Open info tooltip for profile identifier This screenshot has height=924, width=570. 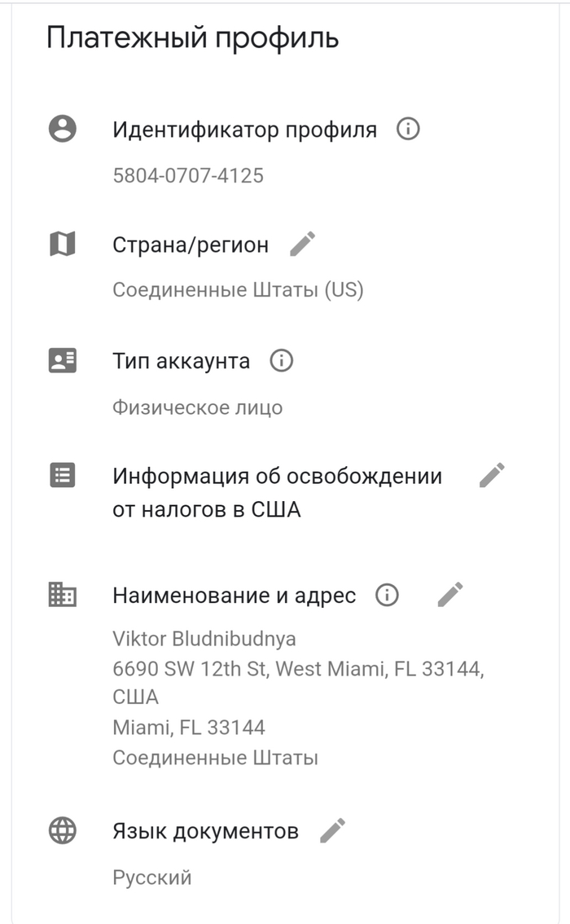tap(408, 130)
